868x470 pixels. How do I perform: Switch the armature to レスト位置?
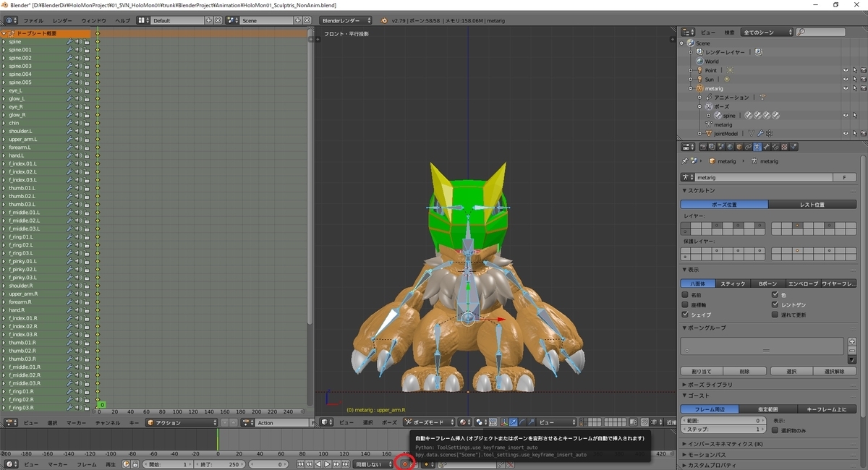(812, 205)
